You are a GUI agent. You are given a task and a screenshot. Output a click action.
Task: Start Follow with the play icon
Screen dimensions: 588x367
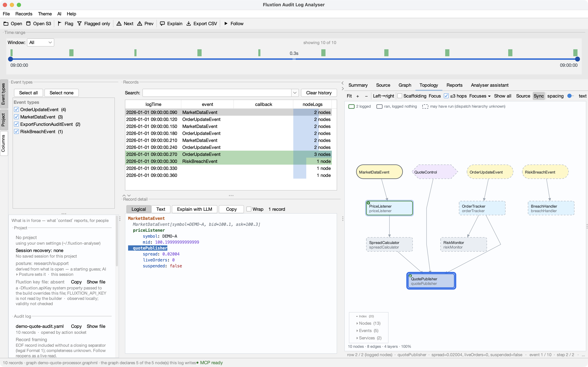pyautogui.click(x=226, y=24)
